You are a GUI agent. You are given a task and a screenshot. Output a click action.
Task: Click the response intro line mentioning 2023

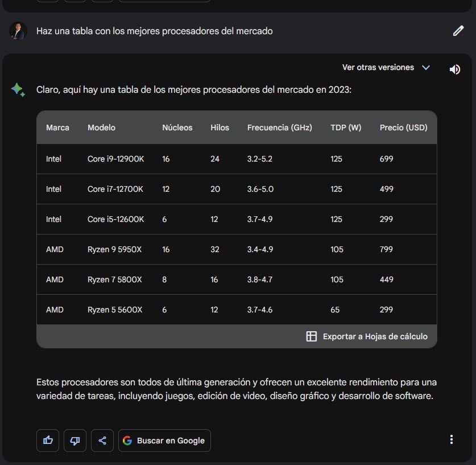pos(194,90)
